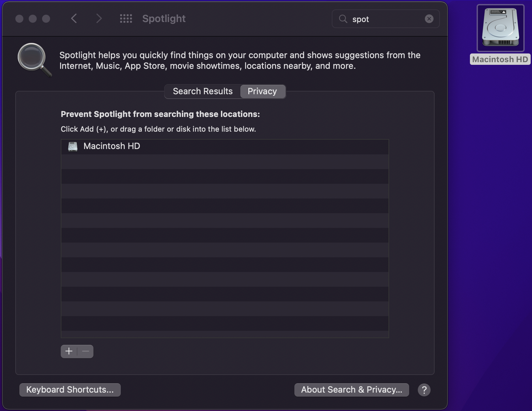Image resolution: width=532 pixels, height=411 pixels.
Task: Select the Macintosh HD desktop drive icon
Action: coord(501,28)
